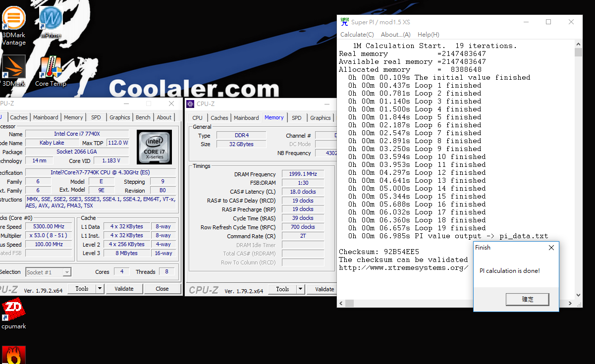Click the Super PI title bar icon

[x=344, y=22]
